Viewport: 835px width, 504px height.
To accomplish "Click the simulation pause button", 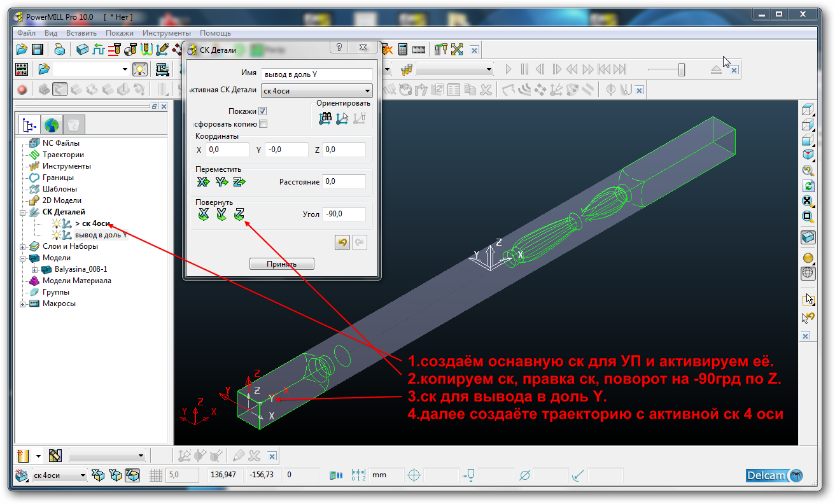I will click(x=524, y=69).
